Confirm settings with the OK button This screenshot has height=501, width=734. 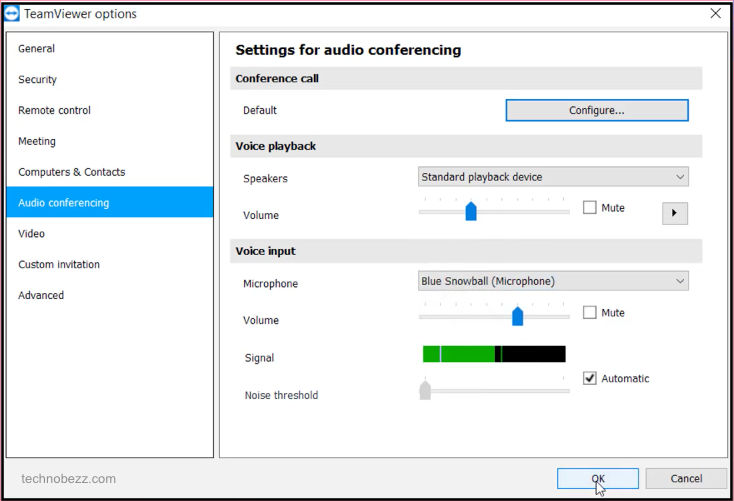tap(598, 479)
